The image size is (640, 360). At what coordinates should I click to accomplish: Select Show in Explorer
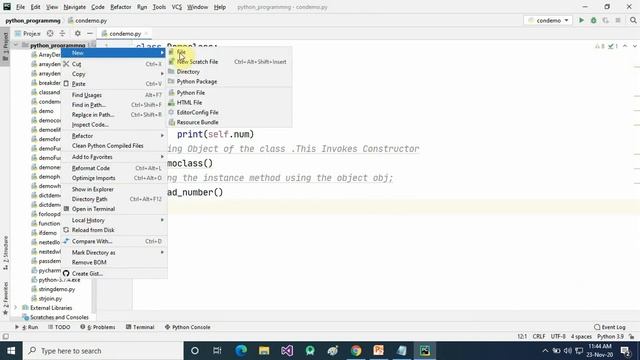click(114, 189)
